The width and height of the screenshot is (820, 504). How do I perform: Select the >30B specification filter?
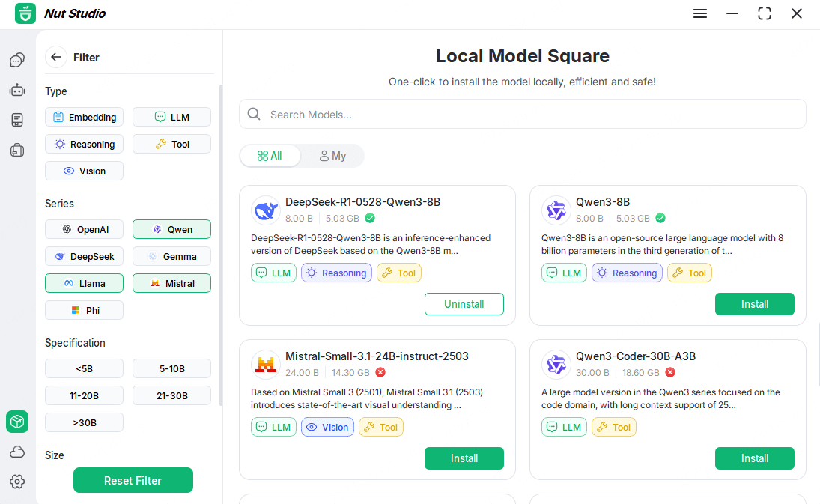[x=84, y=422]
